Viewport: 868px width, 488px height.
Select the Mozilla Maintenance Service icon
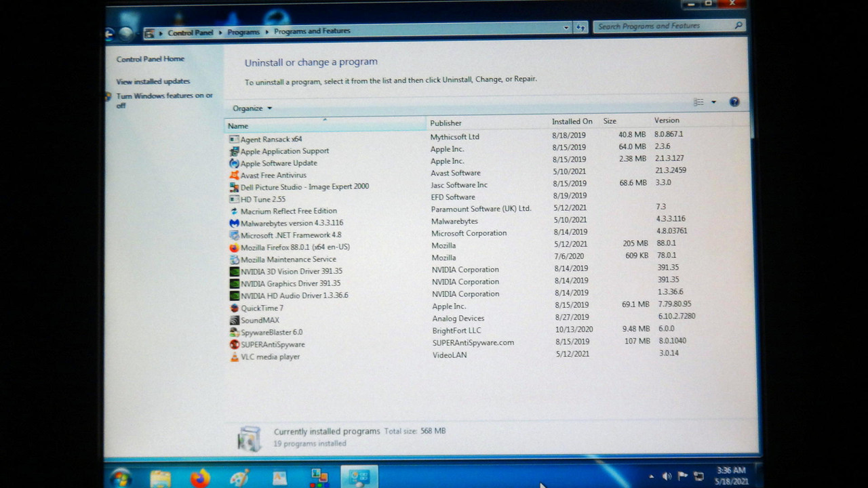pyautogui.click(x=234, y=260)
